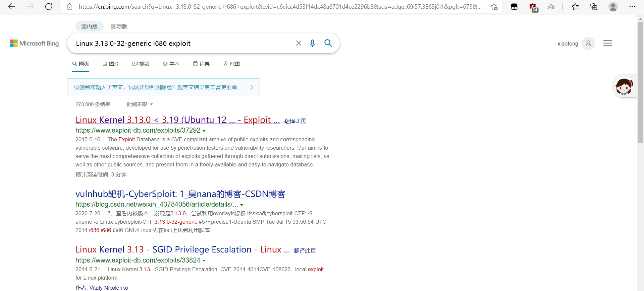Translate the SGID result with 翻译此页

(x=305, y=250)
